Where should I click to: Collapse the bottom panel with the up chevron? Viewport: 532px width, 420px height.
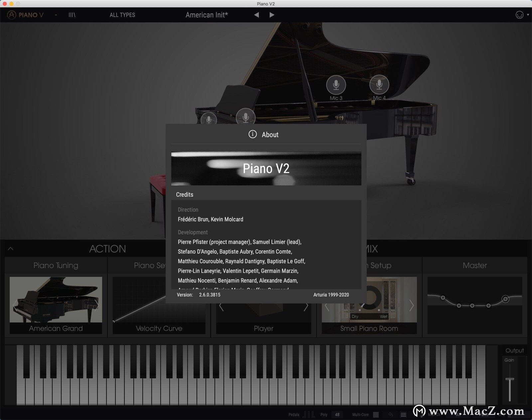click(11, 249)
